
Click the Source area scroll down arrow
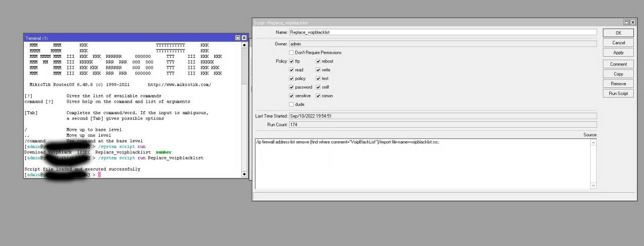point(594,186)
